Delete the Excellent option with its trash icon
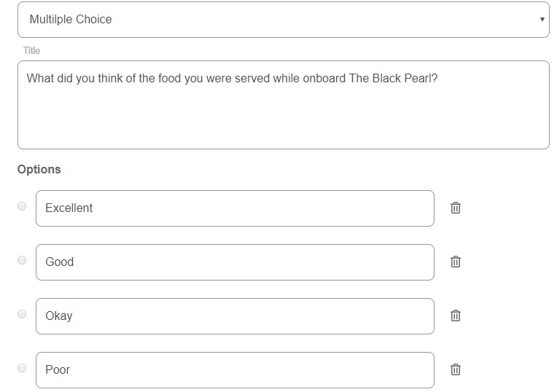557x392 pixels. [456, 208]
